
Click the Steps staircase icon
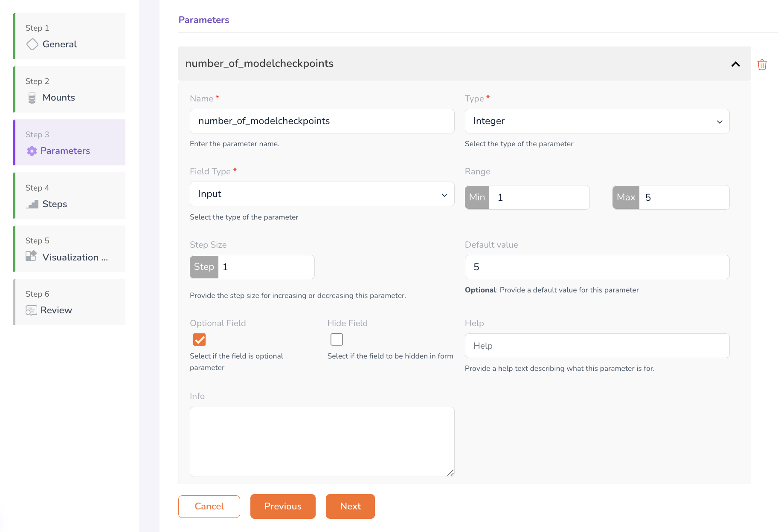(32, 204)
